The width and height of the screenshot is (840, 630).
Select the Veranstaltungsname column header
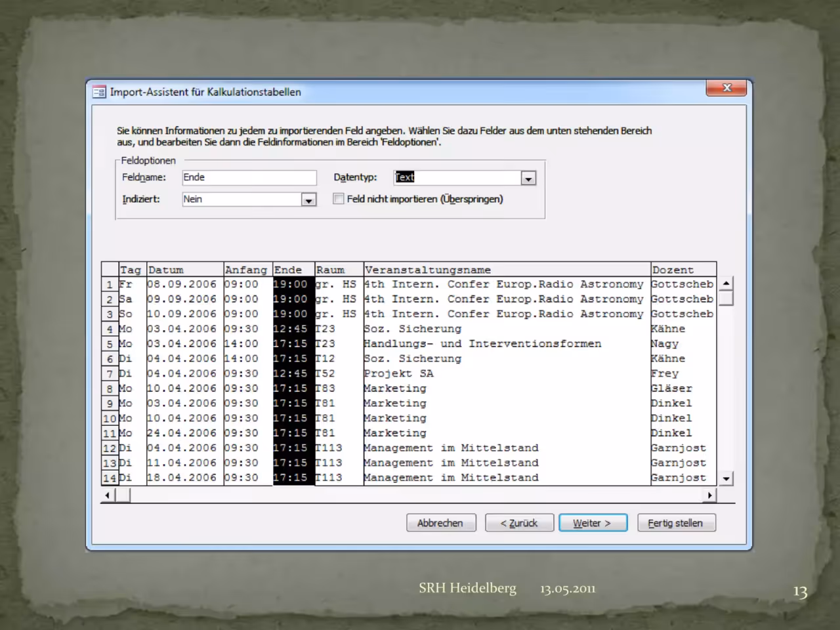point(507,270)
